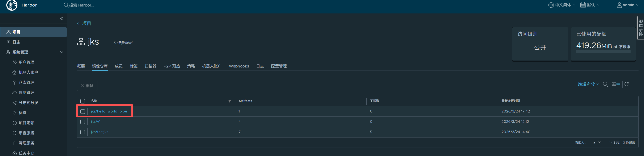
Task: Click the 审查服务 shield icon
Action: coord(14,133)
